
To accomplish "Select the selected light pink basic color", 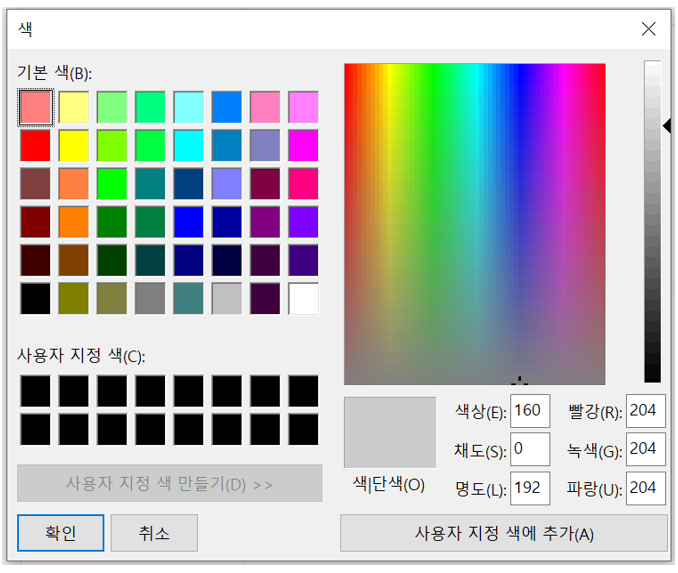I will pyautogui.click(x=35, y=108).
